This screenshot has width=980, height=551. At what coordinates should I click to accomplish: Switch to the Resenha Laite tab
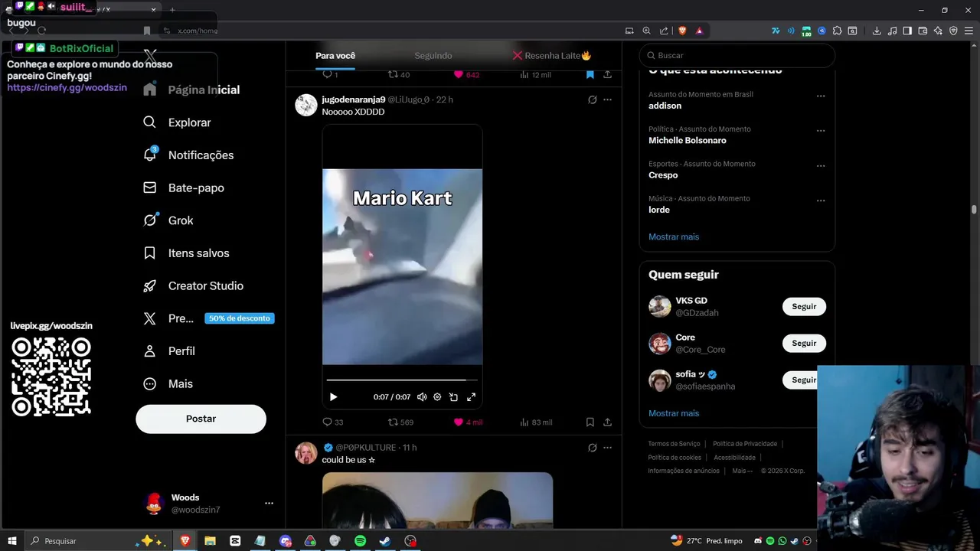point(552,55)
